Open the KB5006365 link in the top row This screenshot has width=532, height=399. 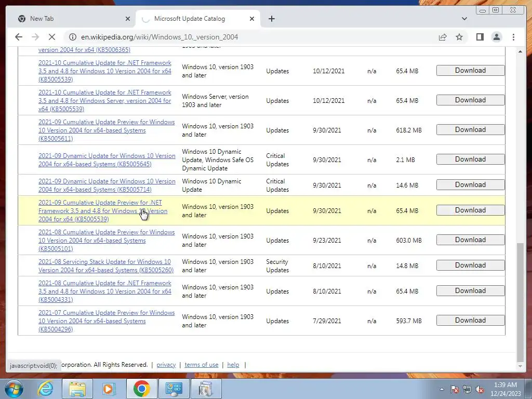click(84, 50)
